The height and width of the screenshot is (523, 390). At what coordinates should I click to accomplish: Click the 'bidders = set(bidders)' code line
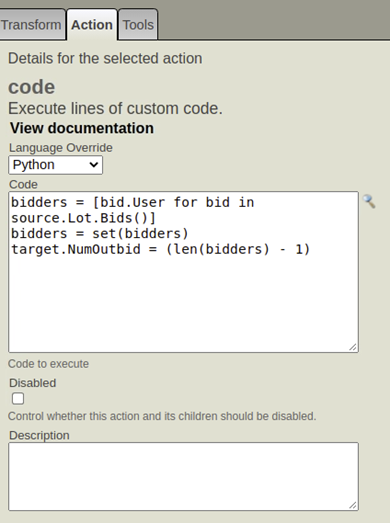click(x=100, y=233)
